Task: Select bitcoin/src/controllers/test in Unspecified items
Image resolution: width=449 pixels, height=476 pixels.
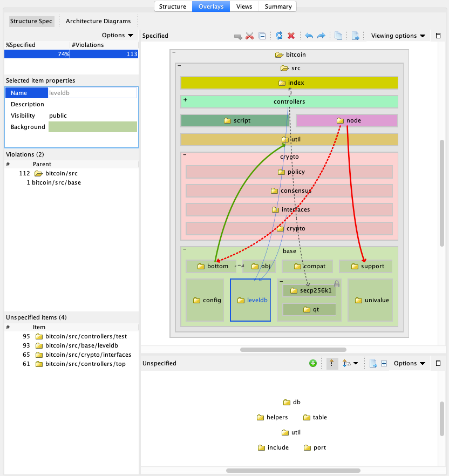Action: click(86, 336)
